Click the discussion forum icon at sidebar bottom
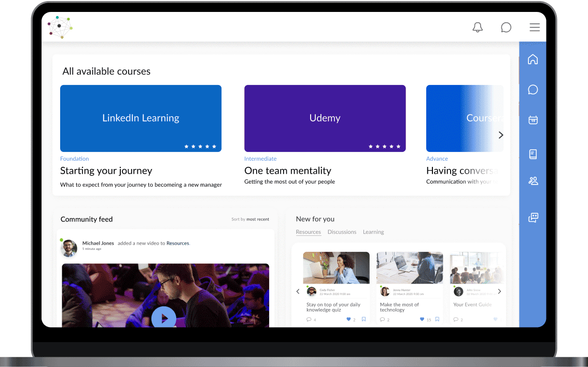Viewport: 588px width, 367px height. [x=533, y=217]
